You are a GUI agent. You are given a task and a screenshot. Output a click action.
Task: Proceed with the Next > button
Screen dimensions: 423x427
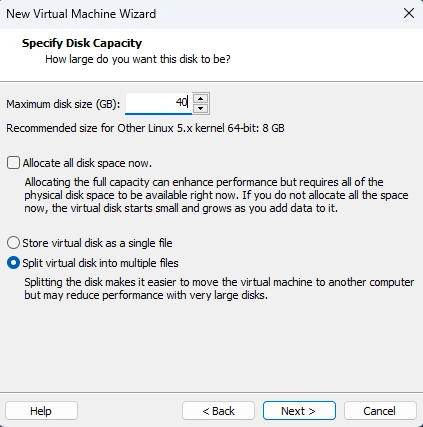pyautogui.click(x=299, y=411)
